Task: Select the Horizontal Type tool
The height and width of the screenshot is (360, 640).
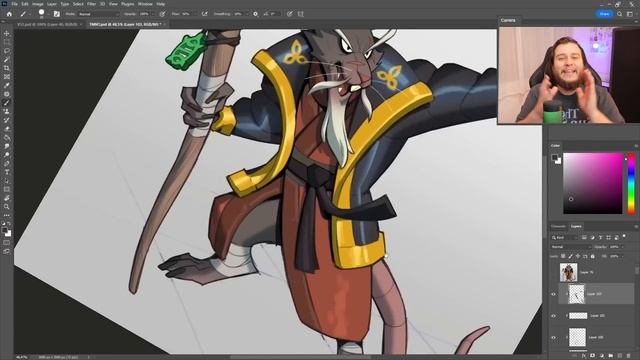Action: click(7, 172)
